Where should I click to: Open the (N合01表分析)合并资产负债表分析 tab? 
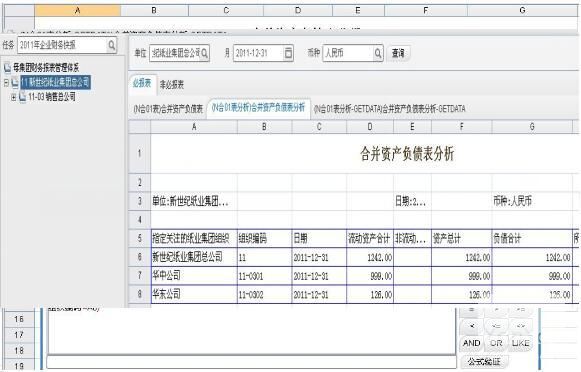pyautogui.click(x=258, y=108)
